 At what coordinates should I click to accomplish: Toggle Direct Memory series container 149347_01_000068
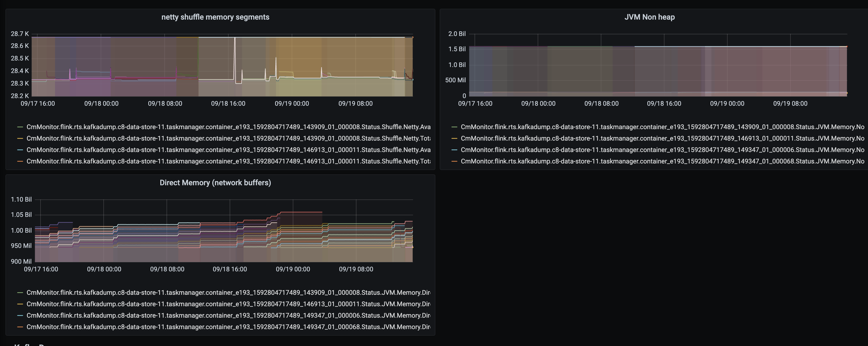coord(228,327)
